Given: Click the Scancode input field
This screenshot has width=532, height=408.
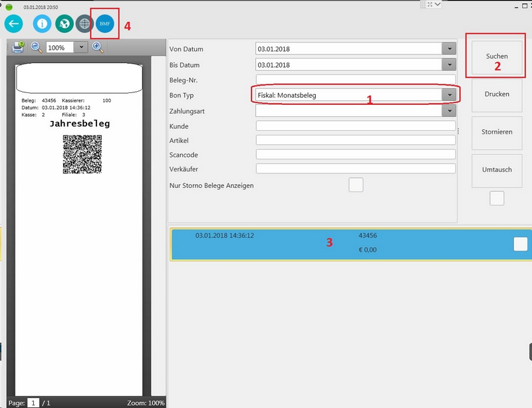Looking at the screenshot, I should 356,154.
